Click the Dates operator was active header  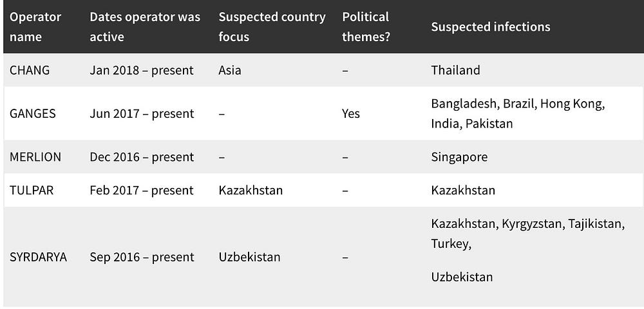[x=145, y=26]
